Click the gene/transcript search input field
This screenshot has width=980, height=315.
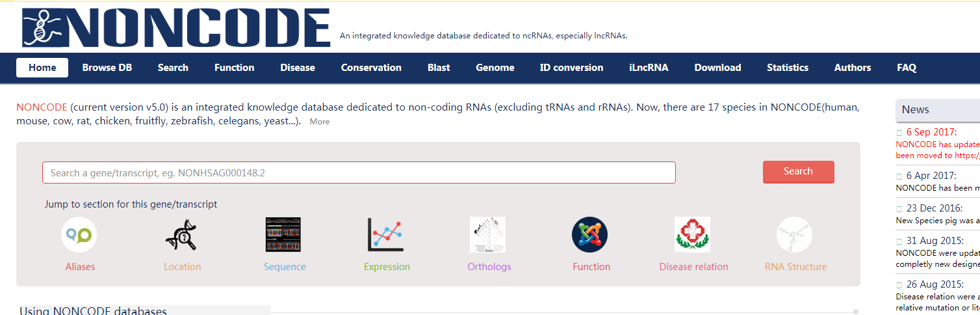tap(359, 172)
